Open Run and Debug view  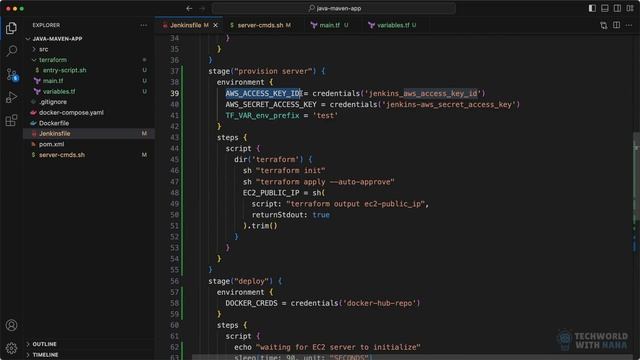11,97
